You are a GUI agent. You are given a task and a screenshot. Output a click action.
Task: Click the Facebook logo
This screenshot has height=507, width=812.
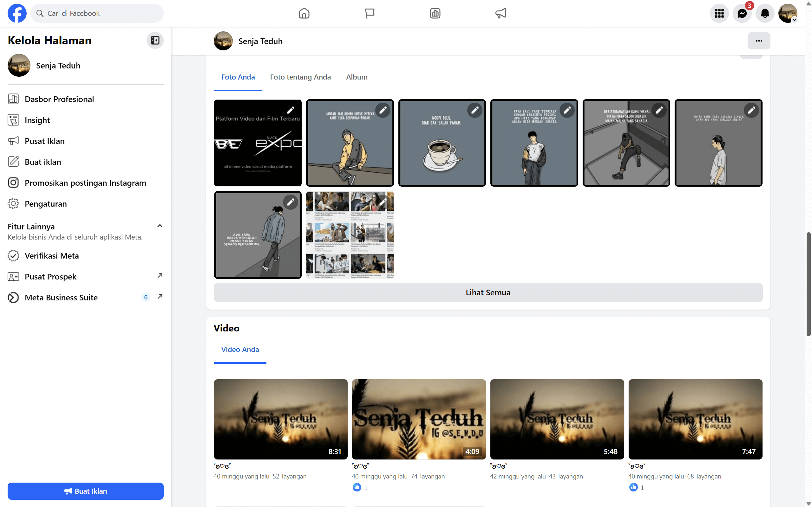tap(17, 13)
